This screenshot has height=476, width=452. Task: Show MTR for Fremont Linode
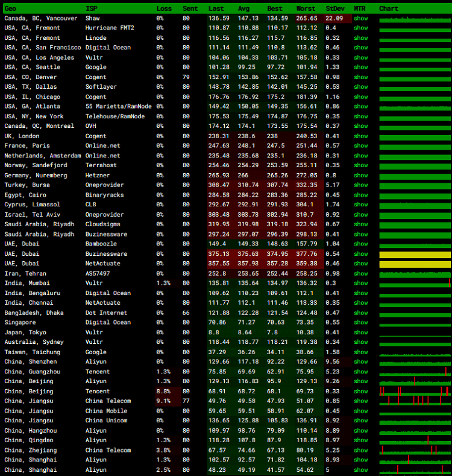point(360,37)
